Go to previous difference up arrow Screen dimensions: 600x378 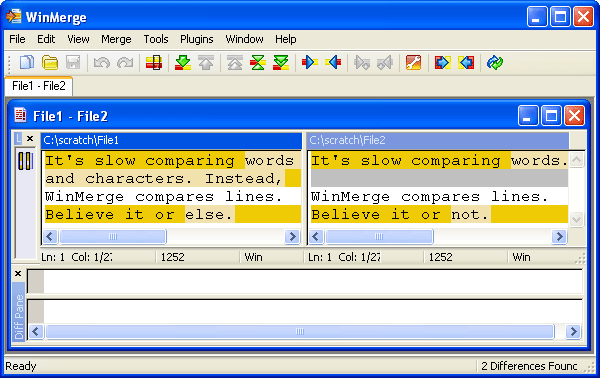206,62
